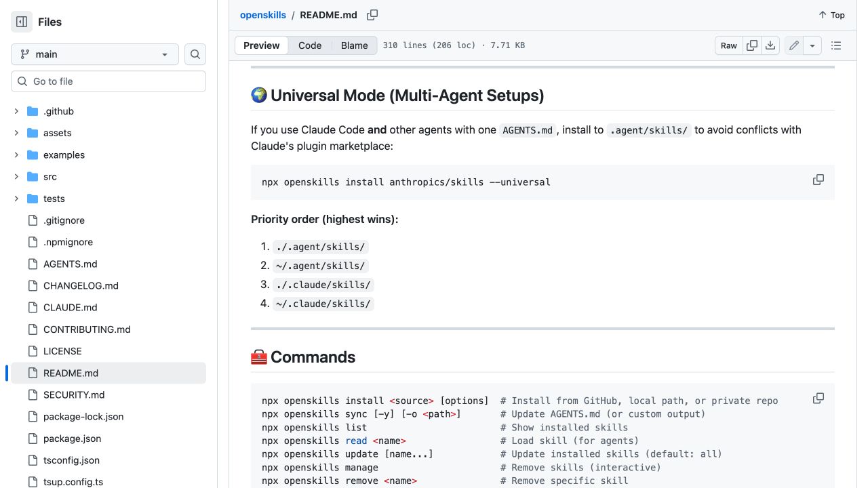Click the ~/.claude/skills/ path text
This screenshot has width=868, height=488.
323,304
